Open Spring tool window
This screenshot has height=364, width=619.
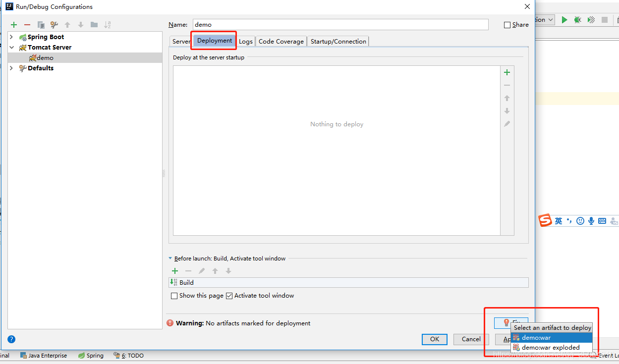91,356
